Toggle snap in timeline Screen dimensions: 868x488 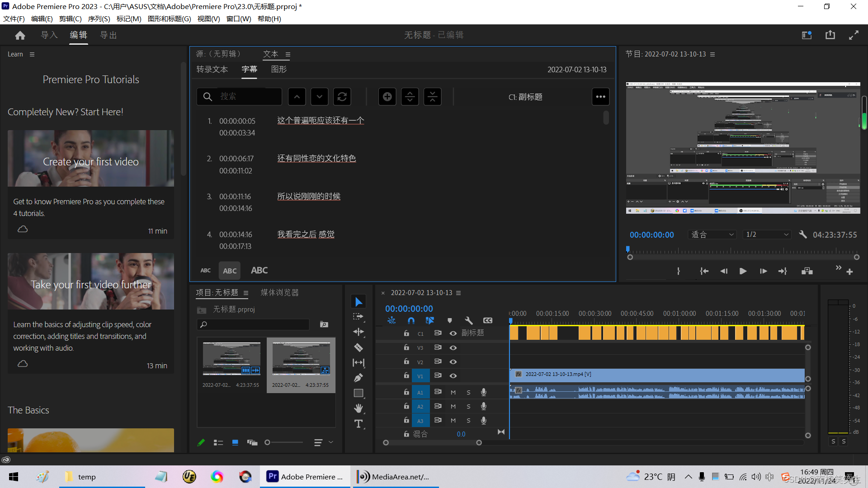(x=411, y=320)
